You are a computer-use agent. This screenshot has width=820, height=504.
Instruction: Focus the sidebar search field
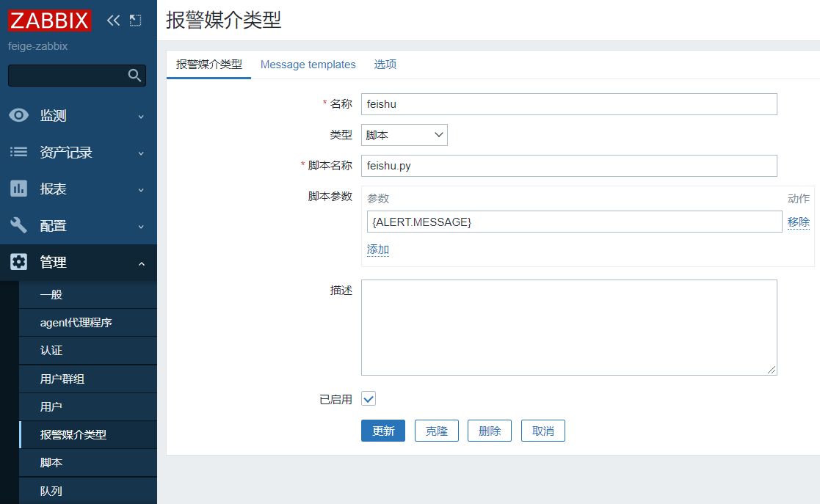(x=77, y=76)
